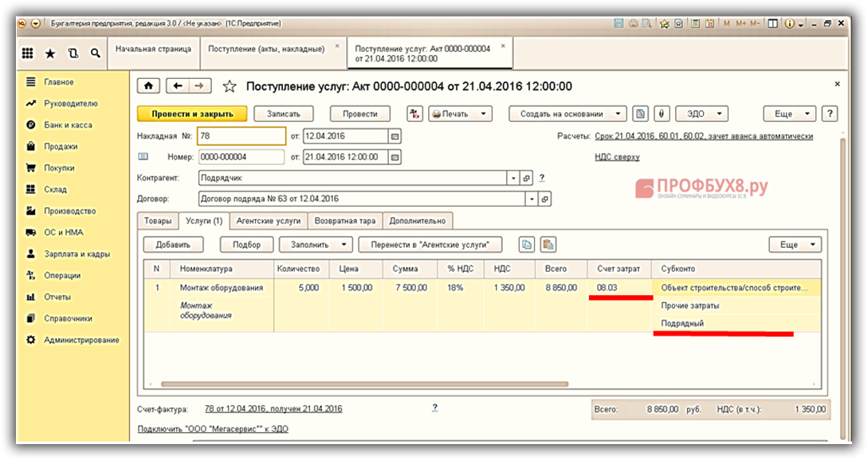Click the favorites star in top panel
868x460 pixels.
coord(50,53)
